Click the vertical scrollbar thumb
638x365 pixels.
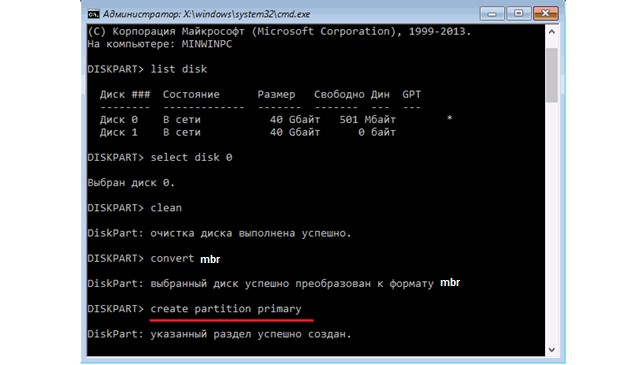[551, 75]
